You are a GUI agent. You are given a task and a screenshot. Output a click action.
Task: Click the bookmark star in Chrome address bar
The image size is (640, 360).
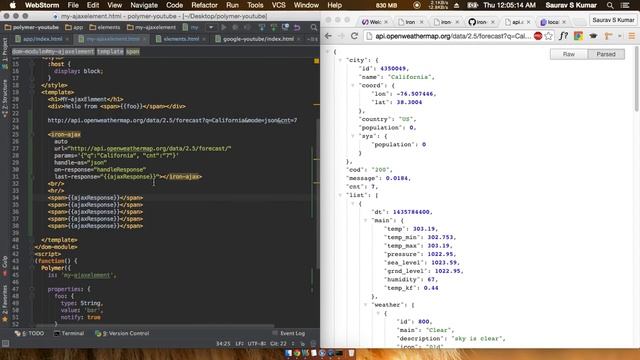549,36
